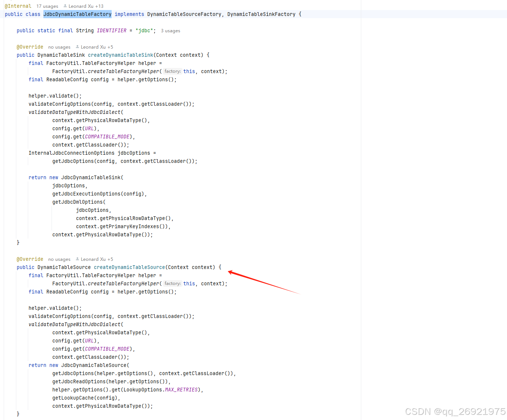Image resolution: width=507 pixels, height=420 pixels.
Task: Click 'Leonard Xu +5' above createDynamicTableSource
Action: pos(97,259)
